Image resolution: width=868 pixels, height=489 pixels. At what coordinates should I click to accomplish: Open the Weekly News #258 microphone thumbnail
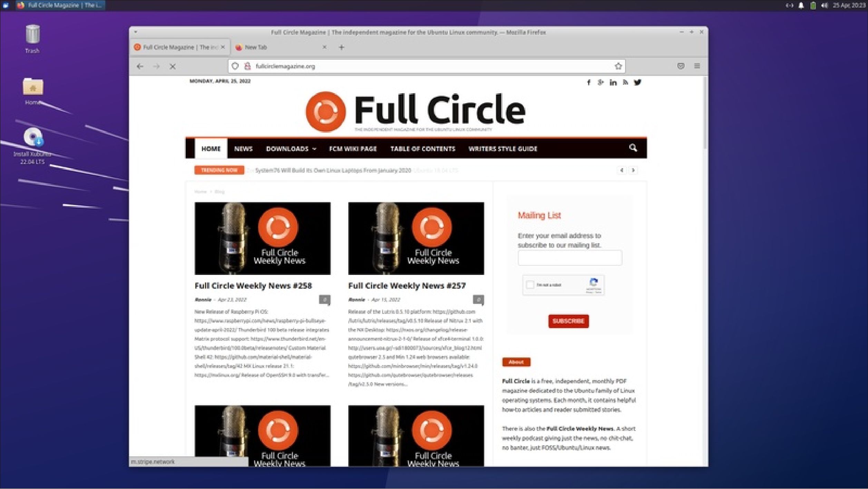(262, 238)
